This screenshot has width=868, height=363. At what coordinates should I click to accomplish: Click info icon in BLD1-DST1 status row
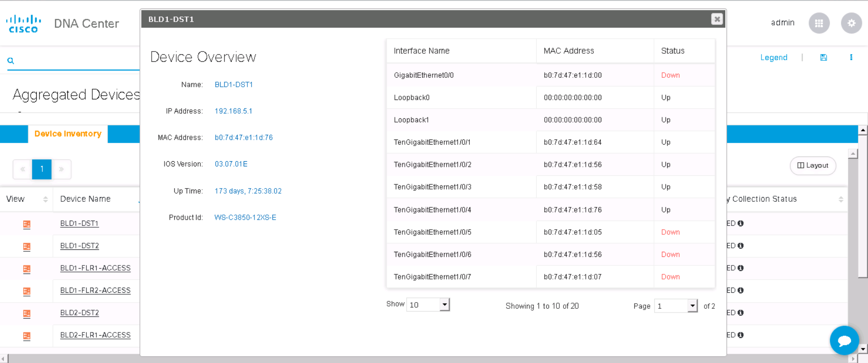coord(741,223)
